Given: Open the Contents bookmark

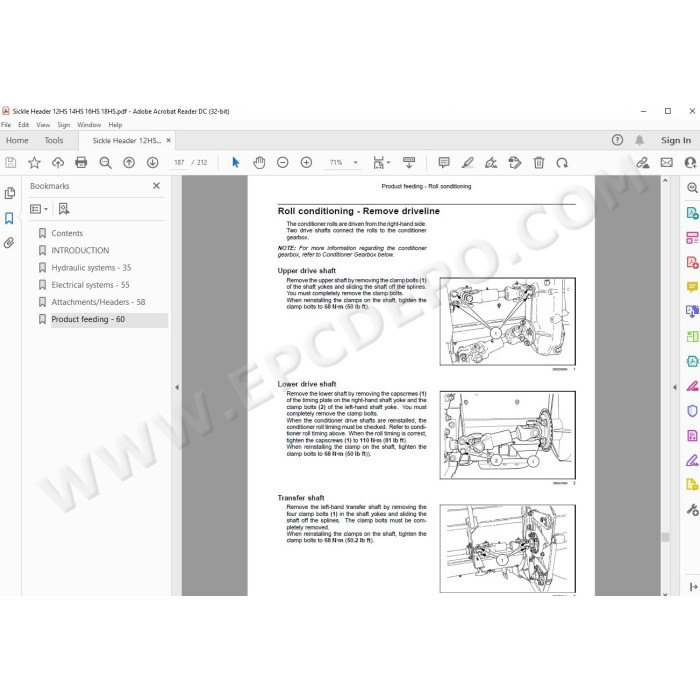Looking at the screenshot, I should 67,233.
